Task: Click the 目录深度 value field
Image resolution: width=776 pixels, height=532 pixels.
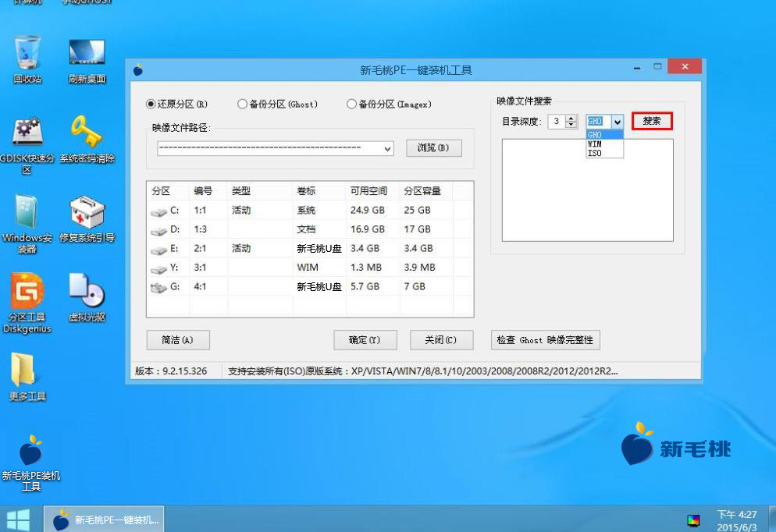Action: point(557,122)
